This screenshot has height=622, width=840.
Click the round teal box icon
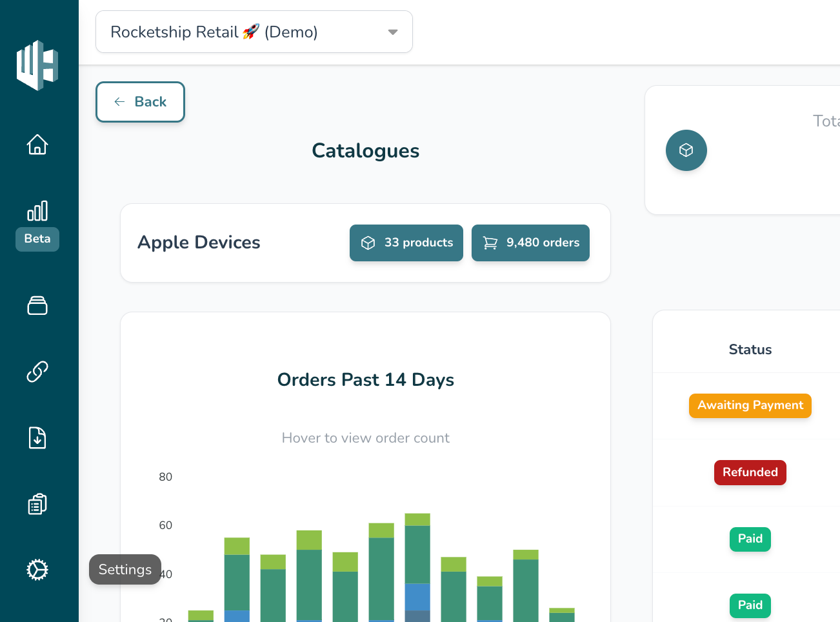pyautogui.click(x=686, y=150)
